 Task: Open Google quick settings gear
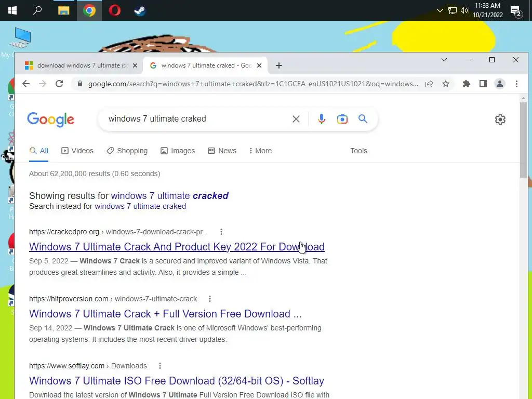[x=500, y=119]
